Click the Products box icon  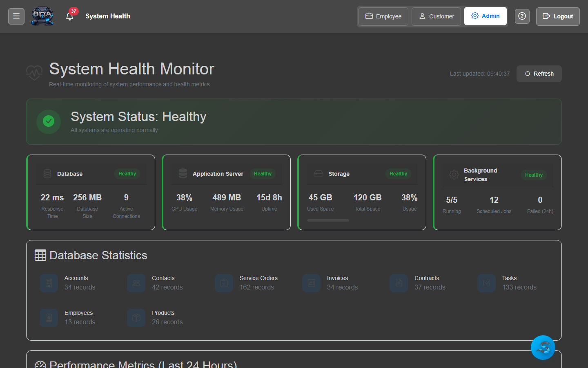[136, 318]
